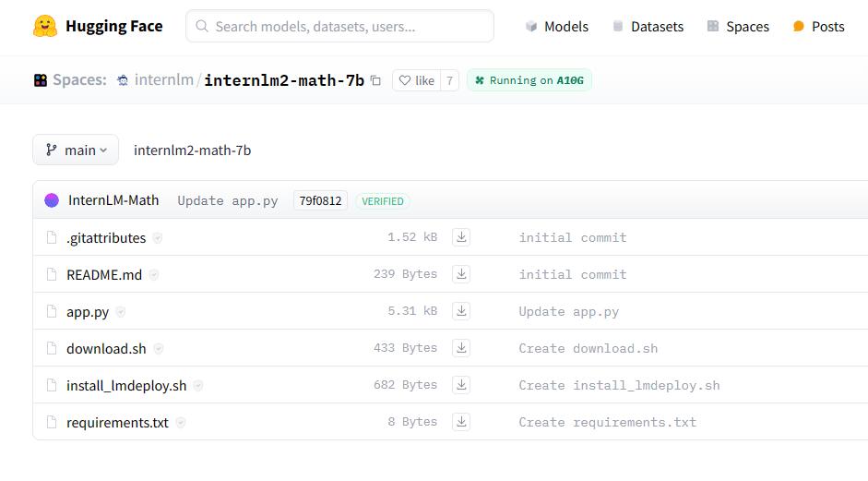
Task: Click the safe-scan shield beside install_lmdeploy.sh
Action: pyautogui.click(x=198, y=386)
